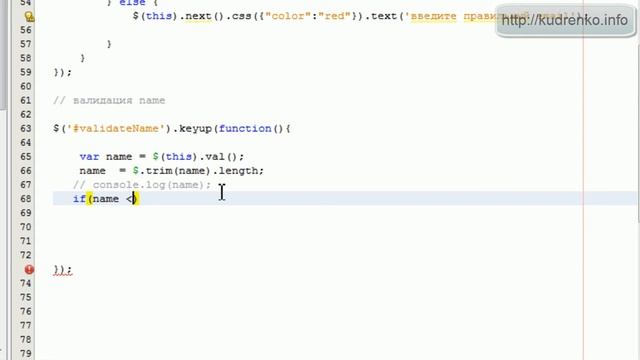Click the 'введите' string text on line 55
This screenshot has height=360, width=640.
[433, 16]
